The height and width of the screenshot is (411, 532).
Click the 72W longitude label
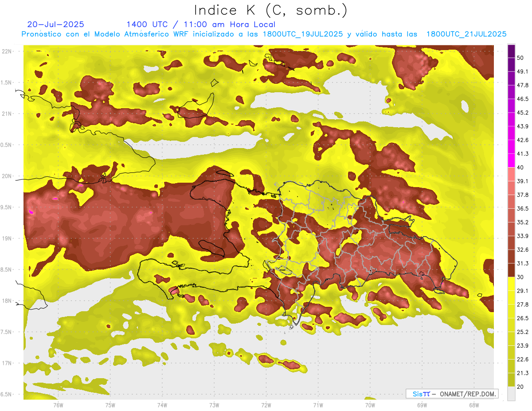(x=266, y=405)
